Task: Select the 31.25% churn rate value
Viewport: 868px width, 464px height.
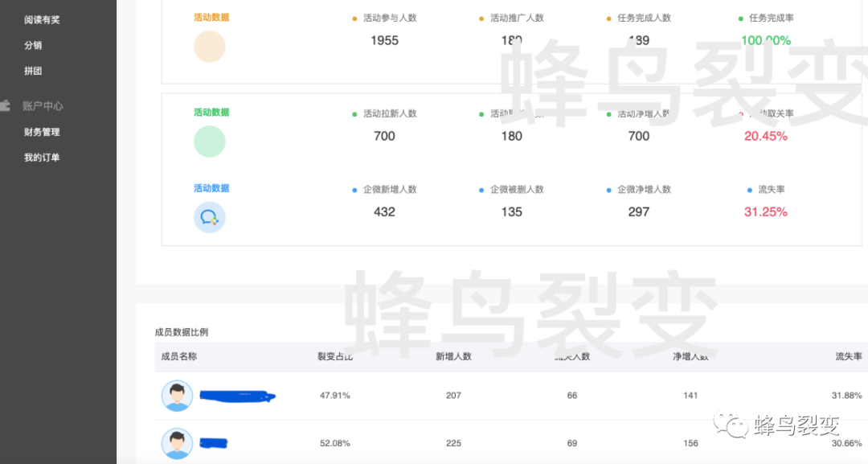Action: (766, 212)
